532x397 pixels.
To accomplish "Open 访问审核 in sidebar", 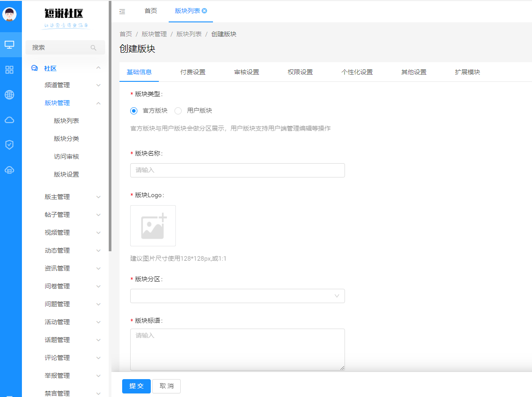I will tap(67, 156).
